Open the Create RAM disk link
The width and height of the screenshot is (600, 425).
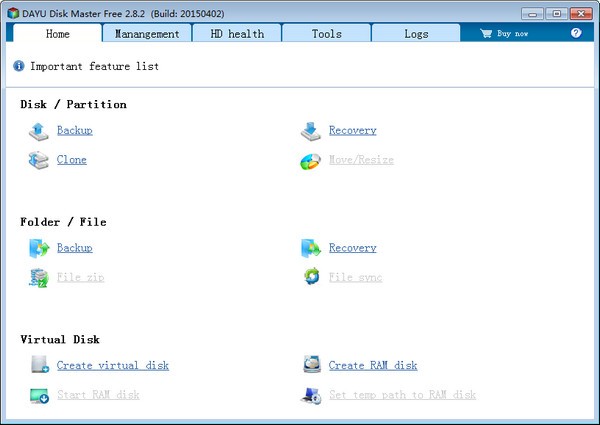point(373,366)
